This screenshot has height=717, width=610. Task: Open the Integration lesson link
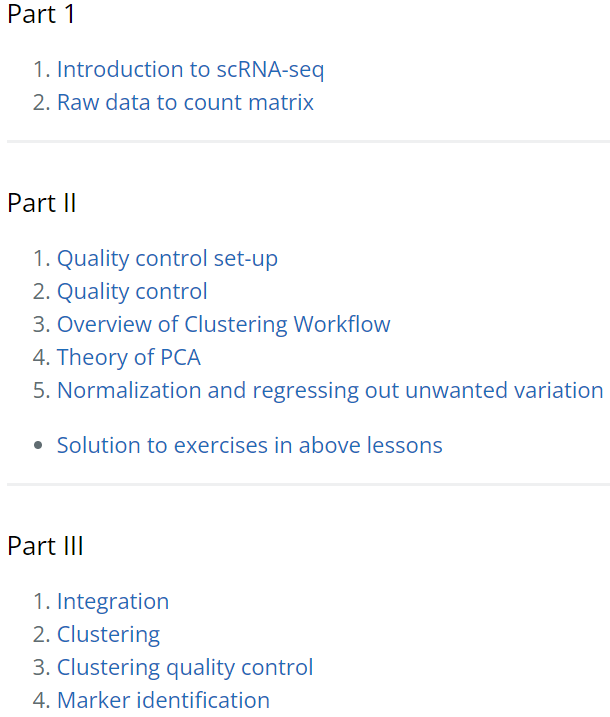[112, 602]
